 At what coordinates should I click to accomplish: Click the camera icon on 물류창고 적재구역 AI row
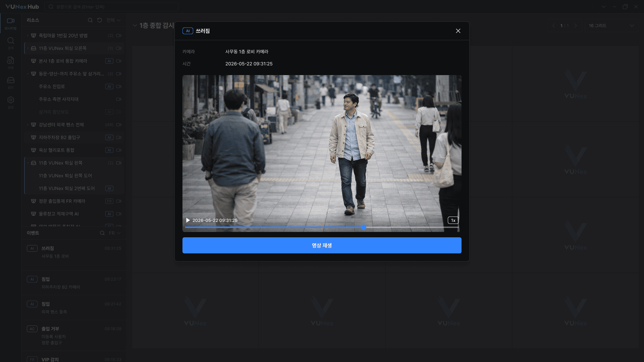119,214
